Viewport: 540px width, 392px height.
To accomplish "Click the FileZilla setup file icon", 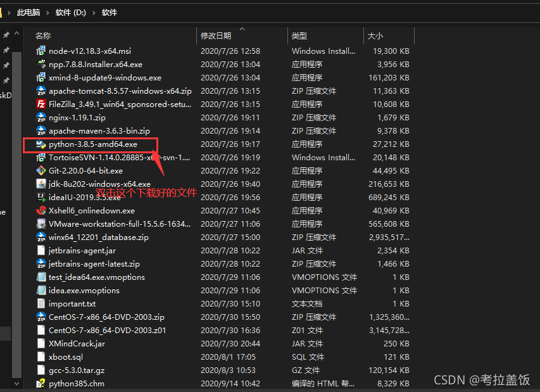I will (x=41, y=104).
